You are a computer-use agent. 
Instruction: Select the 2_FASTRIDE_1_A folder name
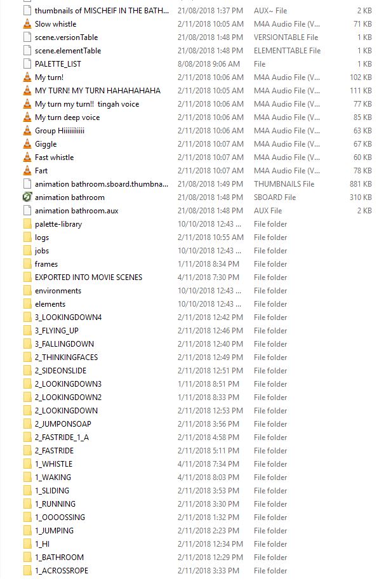(x=62, y=438)
